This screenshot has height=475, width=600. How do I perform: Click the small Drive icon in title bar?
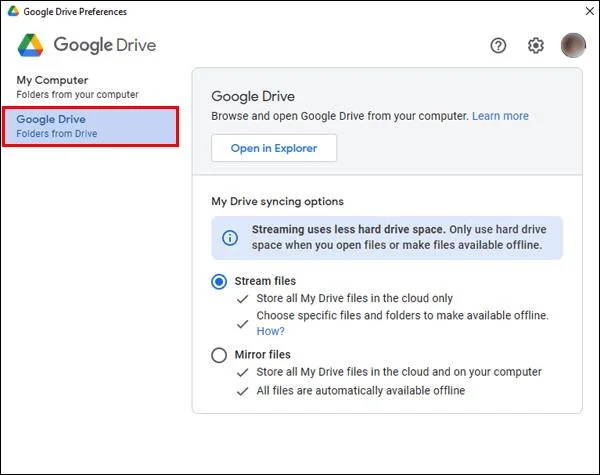(x=13, y=11)
